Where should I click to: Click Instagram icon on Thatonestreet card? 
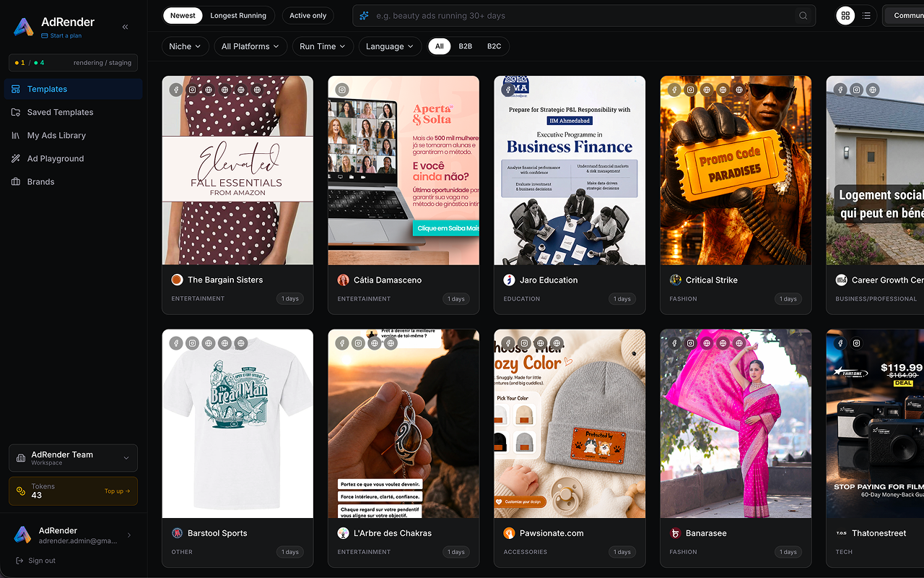pyautogui.click(x=856, y=343)
